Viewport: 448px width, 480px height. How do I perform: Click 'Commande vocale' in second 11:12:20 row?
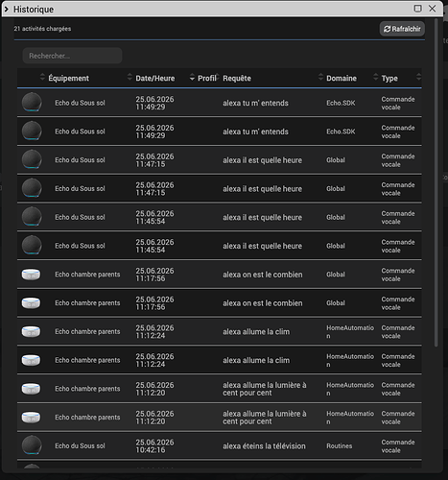[398, 418]
